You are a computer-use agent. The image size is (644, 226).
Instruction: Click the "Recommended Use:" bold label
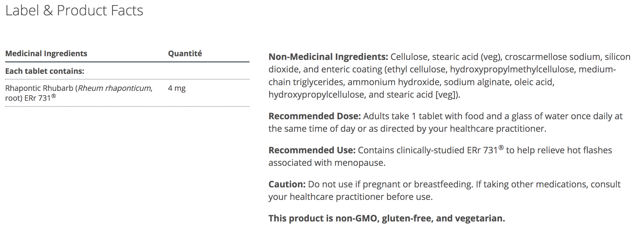[x=312, y=150]
